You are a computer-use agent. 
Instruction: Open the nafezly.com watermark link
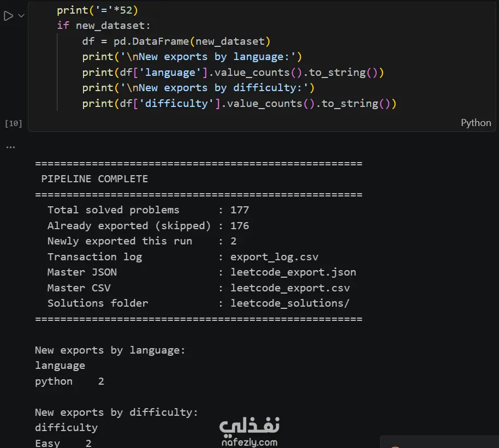pos(249,443)
